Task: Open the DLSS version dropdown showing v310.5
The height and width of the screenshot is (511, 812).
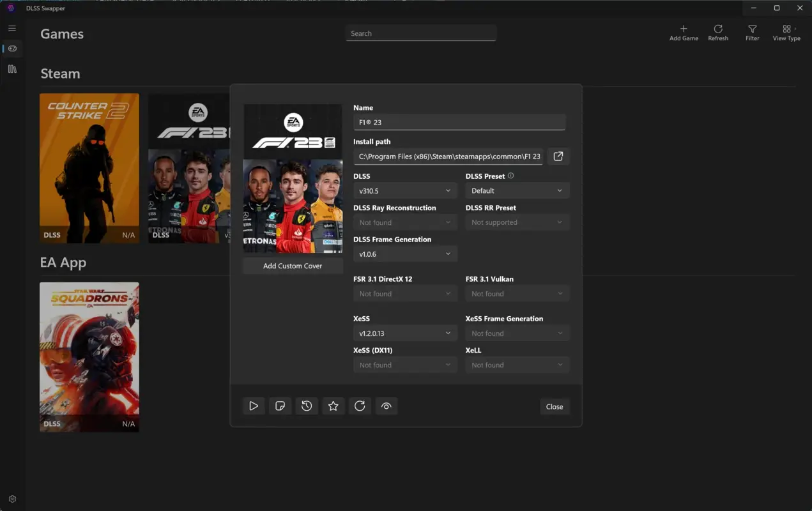Action: (405, 190)
